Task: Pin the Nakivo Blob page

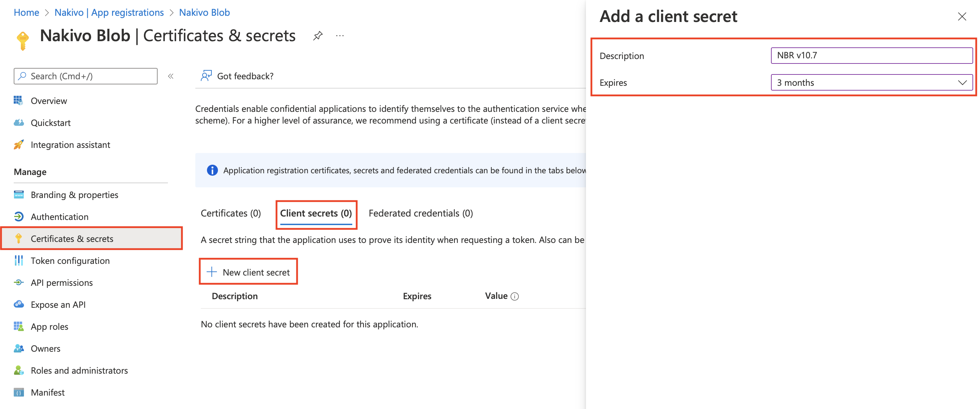Action: 318,36
